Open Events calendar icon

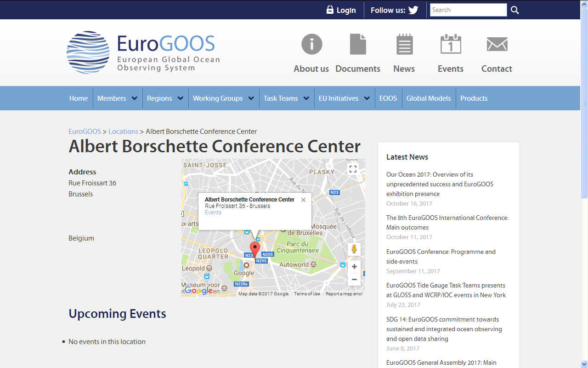pos(451,45)
